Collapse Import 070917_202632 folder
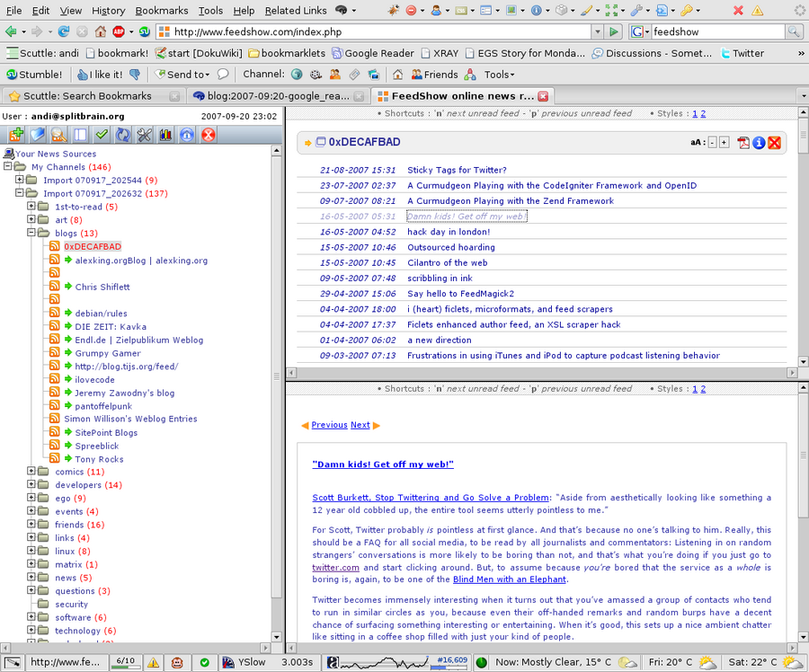 click(19, 193)
